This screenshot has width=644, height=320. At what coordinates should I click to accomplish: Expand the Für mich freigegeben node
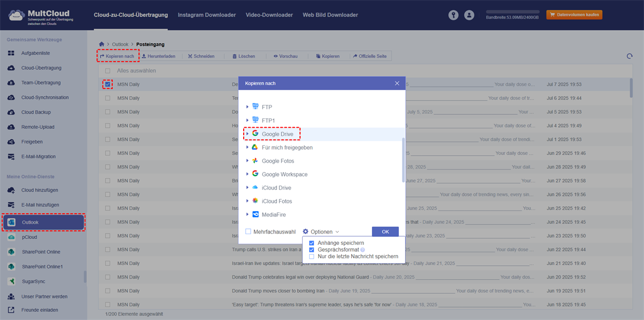(x=247, y=147)
